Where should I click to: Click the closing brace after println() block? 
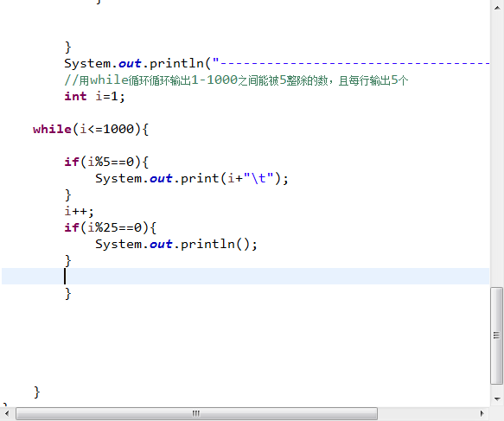pyautogui.click(x=67, y=260)
